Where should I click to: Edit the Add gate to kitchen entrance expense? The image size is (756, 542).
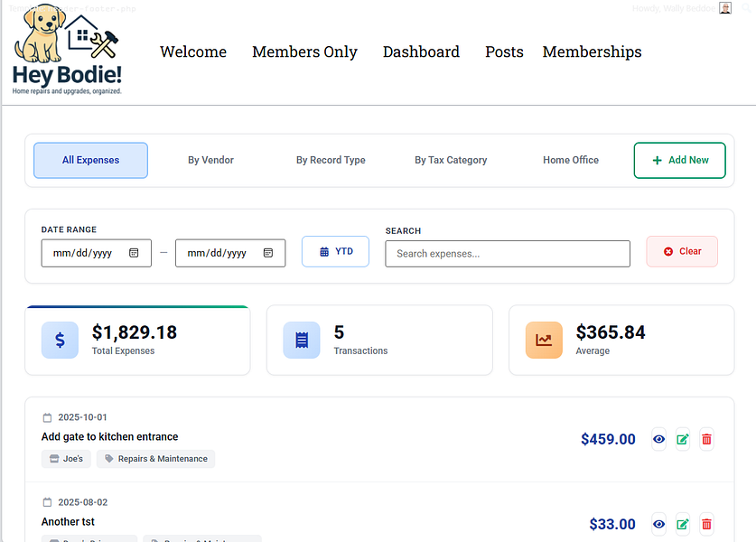[x=683, y=439]
